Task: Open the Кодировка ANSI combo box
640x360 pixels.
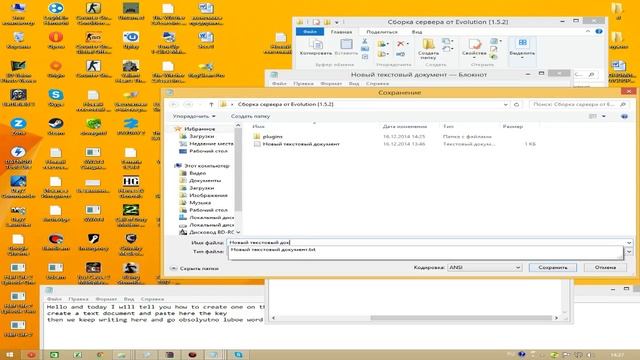Action: [x=484, y=268]
